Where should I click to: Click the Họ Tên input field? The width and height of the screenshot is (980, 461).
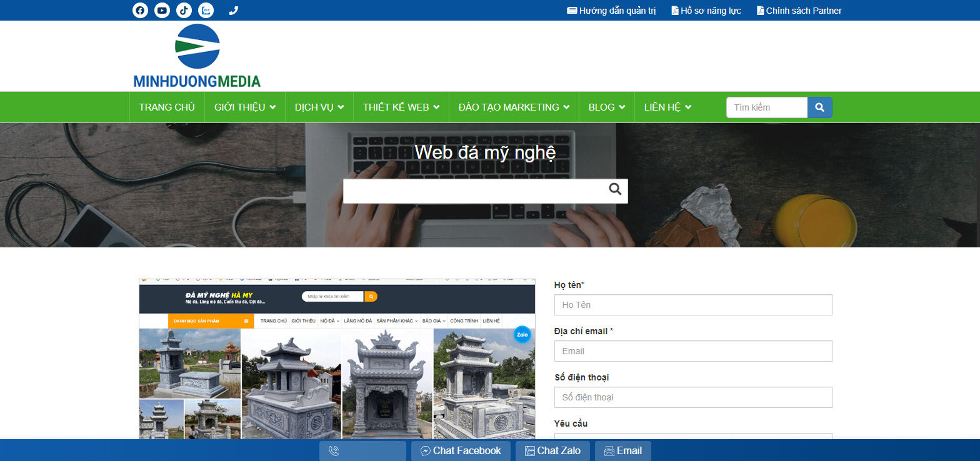(693, 305)
